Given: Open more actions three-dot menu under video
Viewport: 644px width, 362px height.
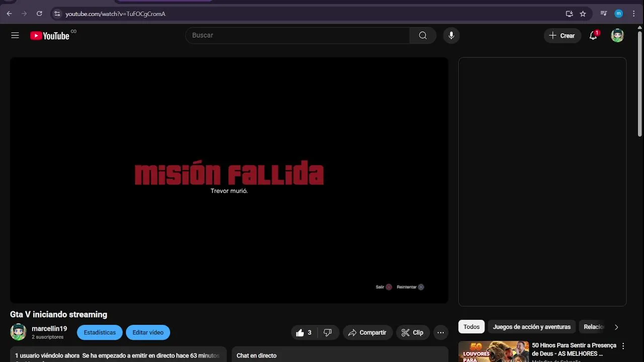Looking at the screenshot, I should pos(441,332).
